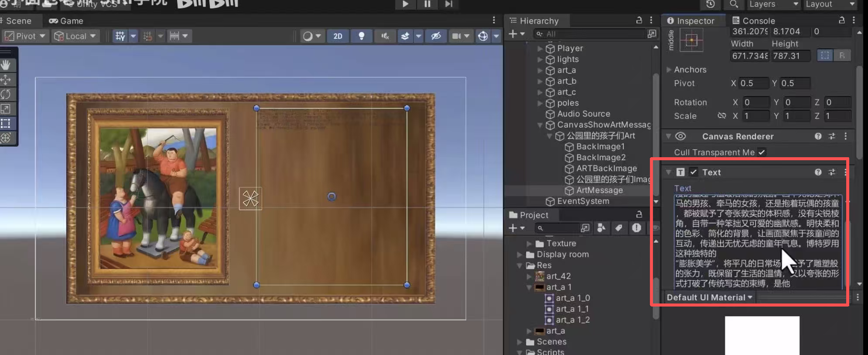Collapse the Canvas Renderer component
Screen dimensions: 868x355
(668, 136)
